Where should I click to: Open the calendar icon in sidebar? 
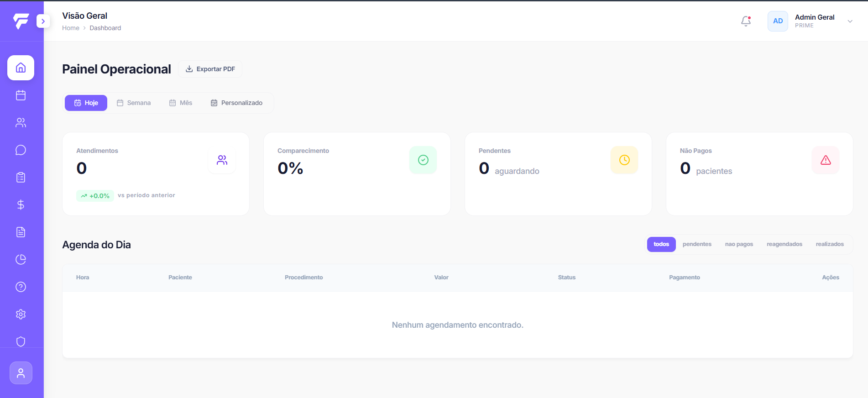tap(21, 95)
